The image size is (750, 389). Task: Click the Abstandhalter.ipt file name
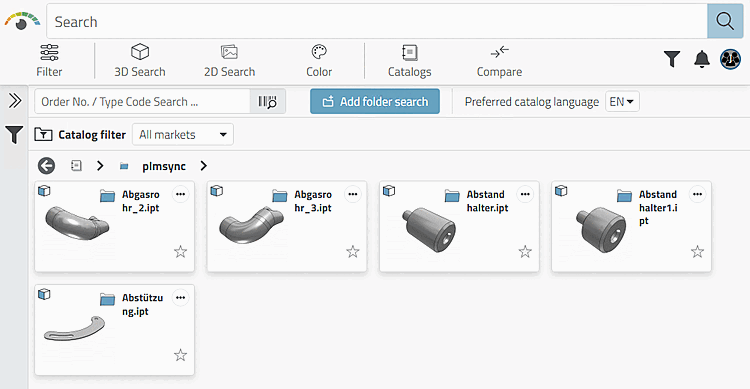487,201
